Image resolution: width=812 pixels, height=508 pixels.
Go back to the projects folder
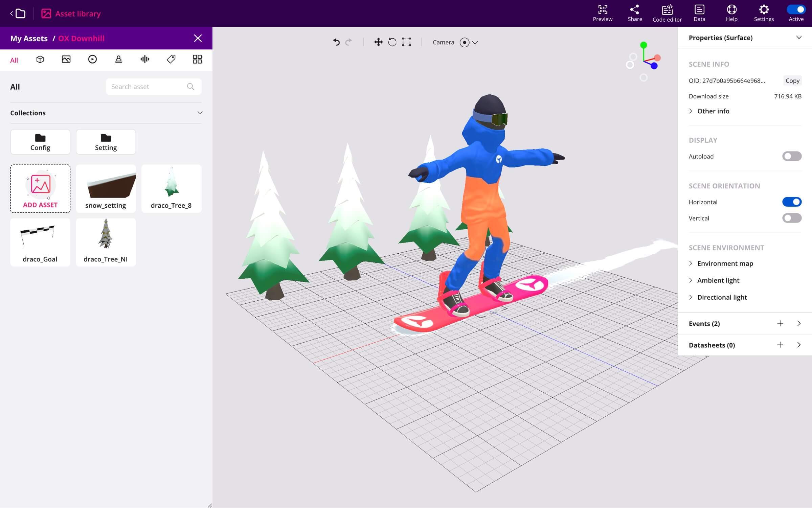pos(18,14)
